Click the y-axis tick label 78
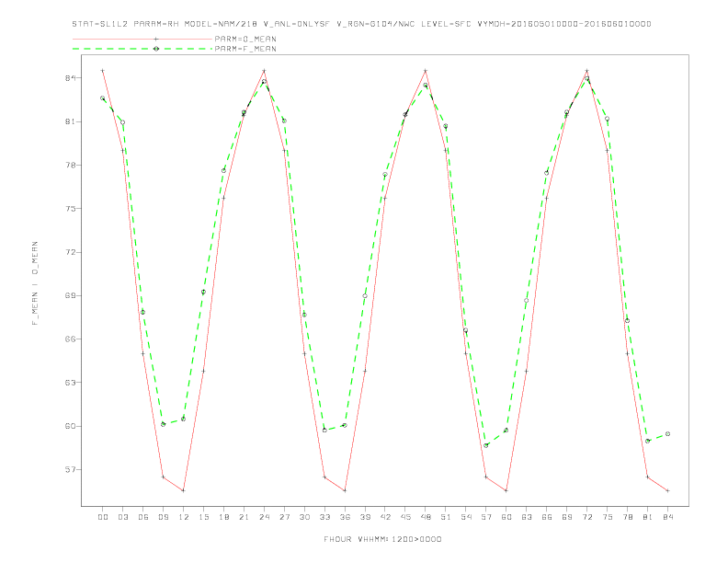The height and width of the screenshot is (563, 728). tap(70, 166)
